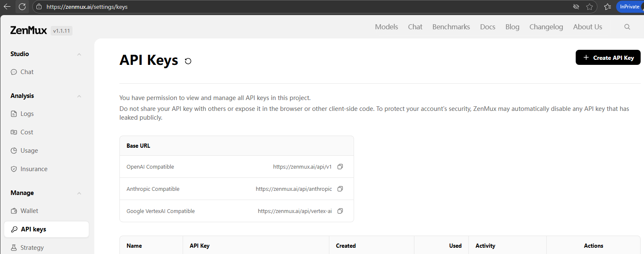Click the https://zenmux.ai/api/v1 URL text

pyautogui.click(x=303, y=167)
